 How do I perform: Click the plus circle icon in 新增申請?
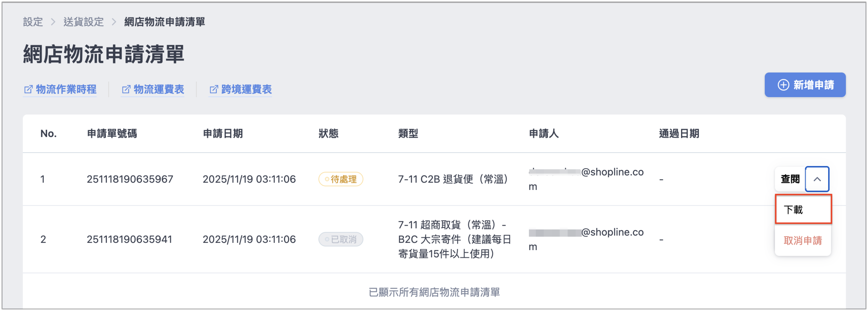[783, 85]
